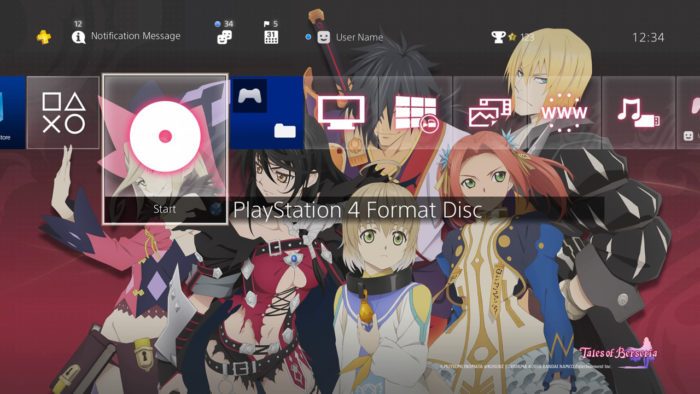The image size is (700, 394).
Task: Open the USB Music Player icon
Action: click(639, 113)
